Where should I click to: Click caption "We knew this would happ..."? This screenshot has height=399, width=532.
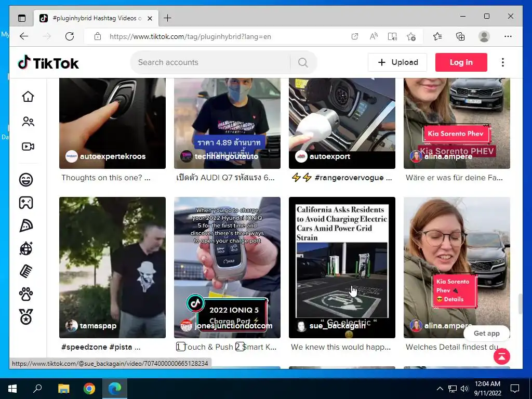pos(341,347)
